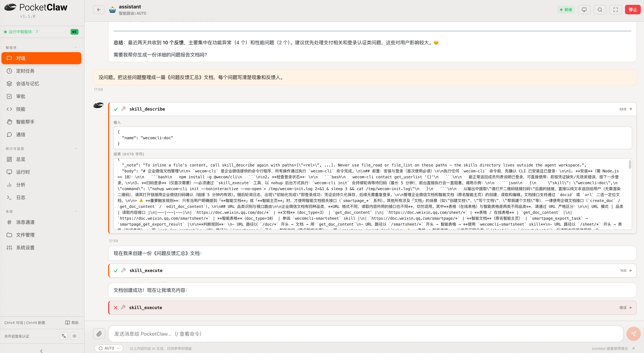Dismiss the /context usage hint
644x353 pixels.
[x=633, y=349]
